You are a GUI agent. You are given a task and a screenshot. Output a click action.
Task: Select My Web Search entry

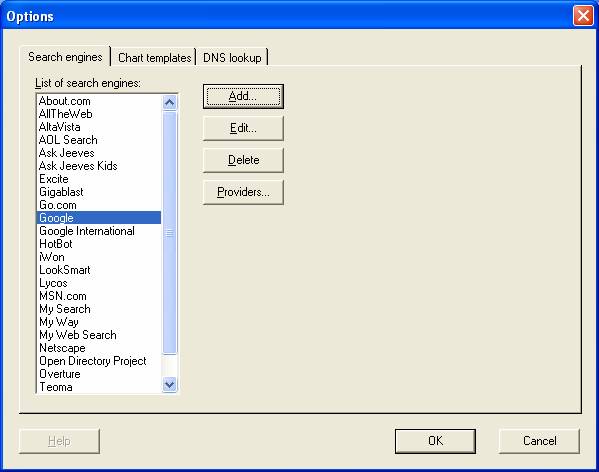tap(99, 335)
